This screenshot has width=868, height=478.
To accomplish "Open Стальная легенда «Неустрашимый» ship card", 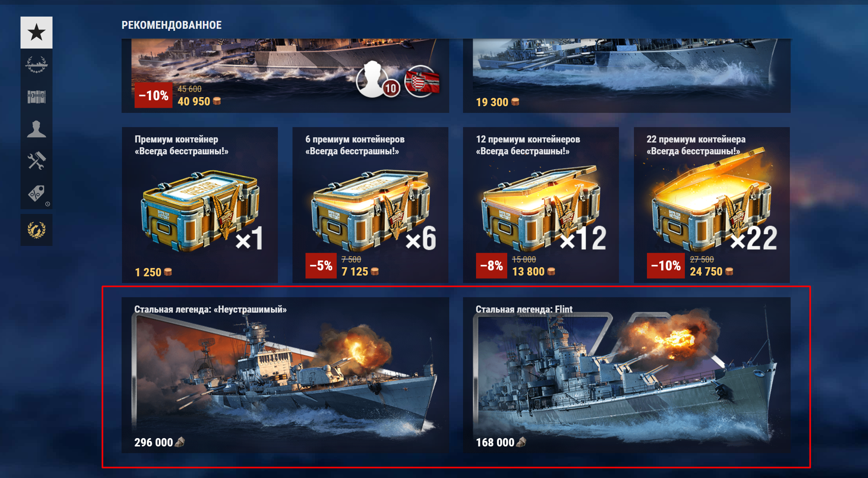I will [x=285, y=375].
